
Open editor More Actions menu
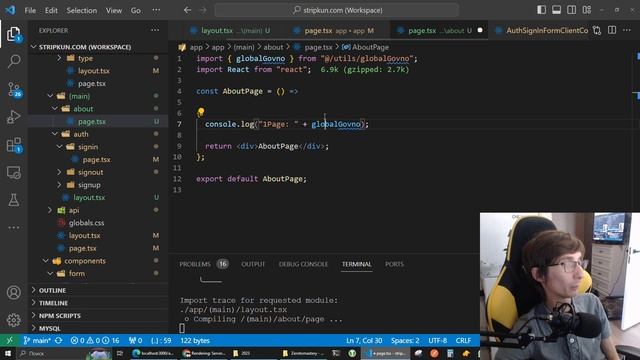[627, 30]
